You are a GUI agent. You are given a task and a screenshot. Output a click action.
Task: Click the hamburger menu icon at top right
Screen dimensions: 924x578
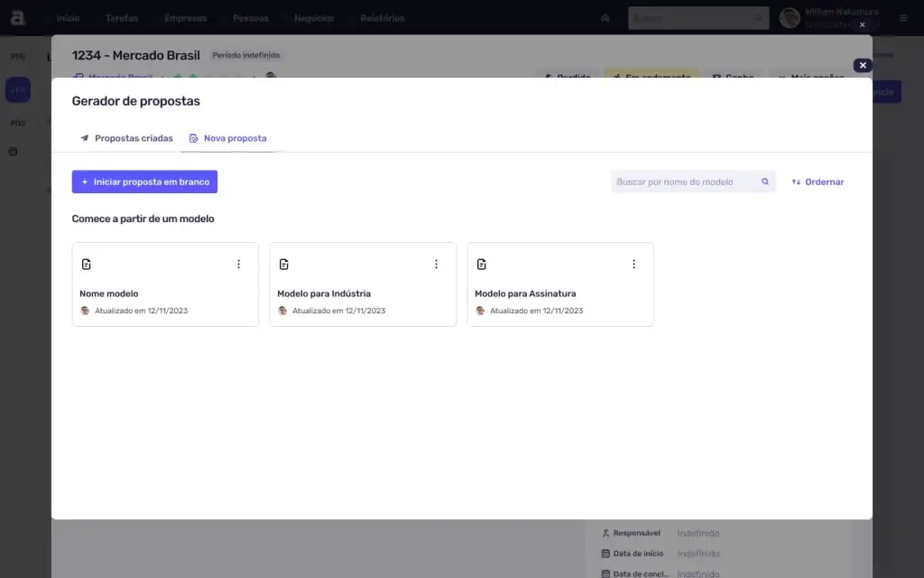[902, 17]
